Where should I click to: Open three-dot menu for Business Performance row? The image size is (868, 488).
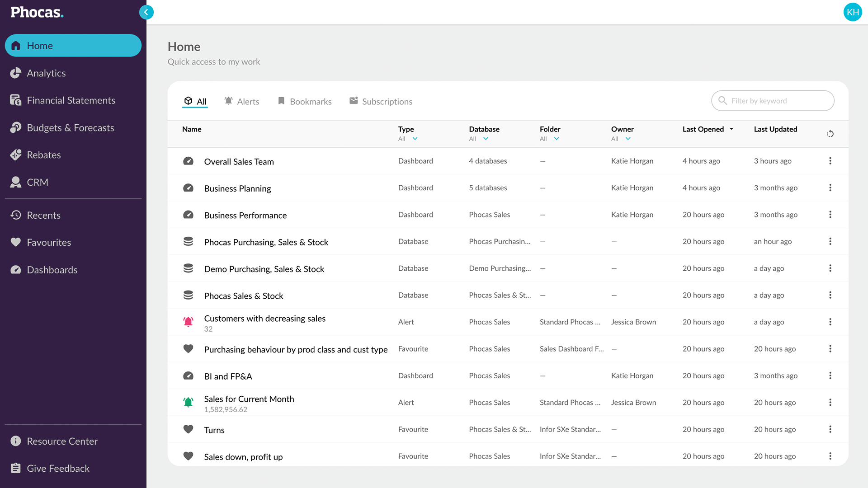click(x=830, y=215)
